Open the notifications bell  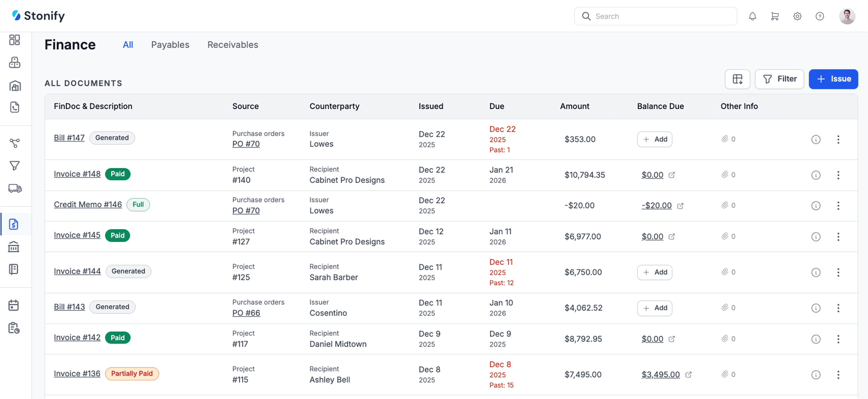[x=752, y=16]
